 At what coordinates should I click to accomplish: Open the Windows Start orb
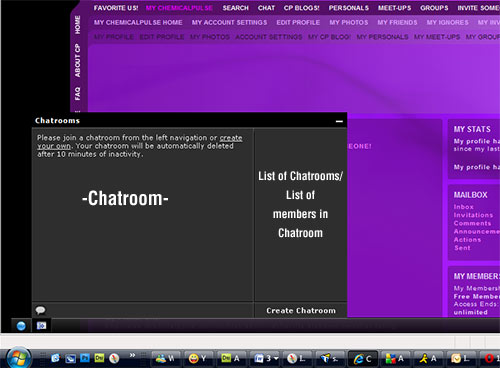point(18,358)
